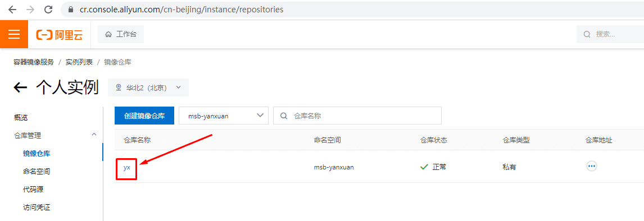This screenshot has width=644, height=221.
Task: Open the 实例列表 breadcrumb
Action: [x=79, y=62]
